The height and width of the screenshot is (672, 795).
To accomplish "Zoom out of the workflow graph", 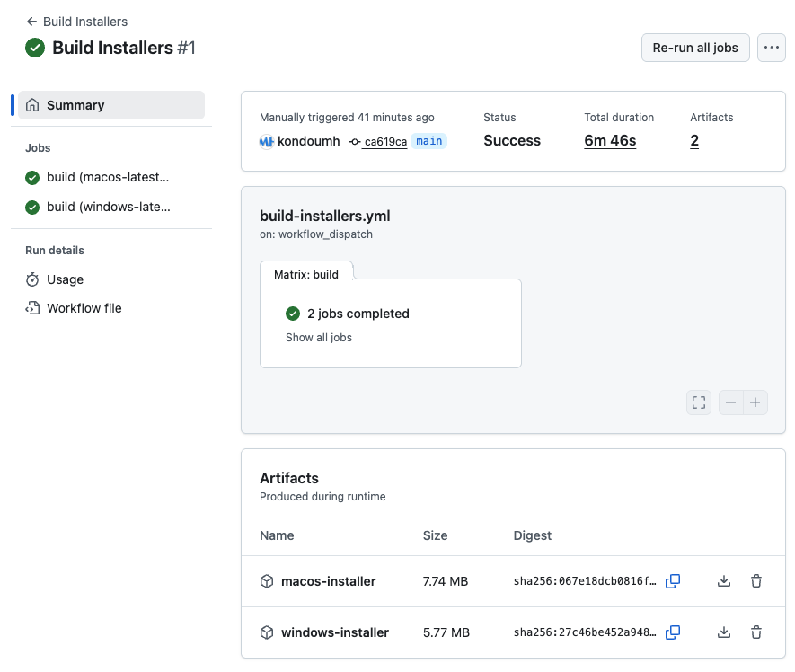I will pos(731,402).
